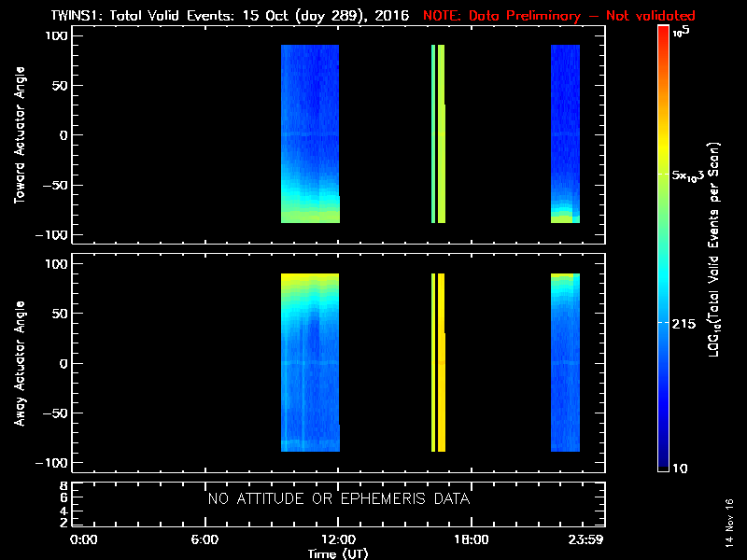Click the LOG10 Total Valid Events colorbar title
747x560 pixels.
coord(715,250)
